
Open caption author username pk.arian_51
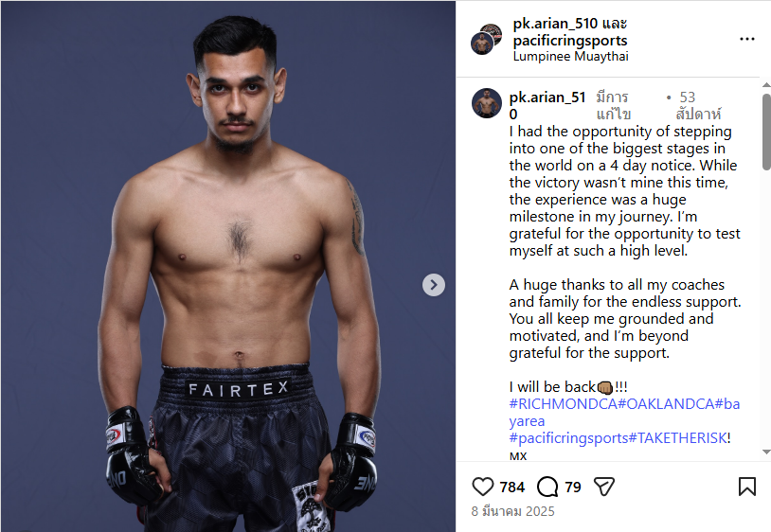[x=547, y=105]
